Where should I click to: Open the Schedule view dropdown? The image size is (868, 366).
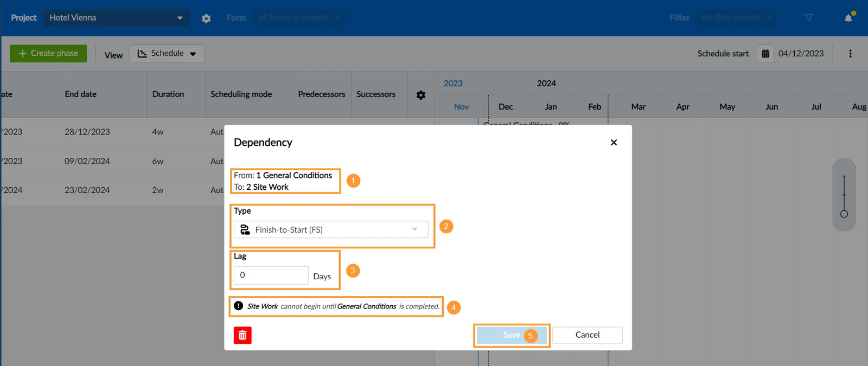167,54
